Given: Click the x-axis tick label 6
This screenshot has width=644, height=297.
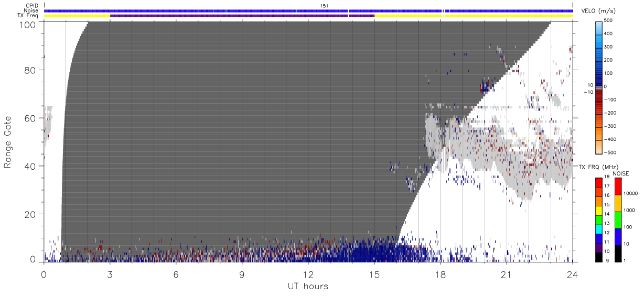Looking at the screenshot, I should pos(176,274).
